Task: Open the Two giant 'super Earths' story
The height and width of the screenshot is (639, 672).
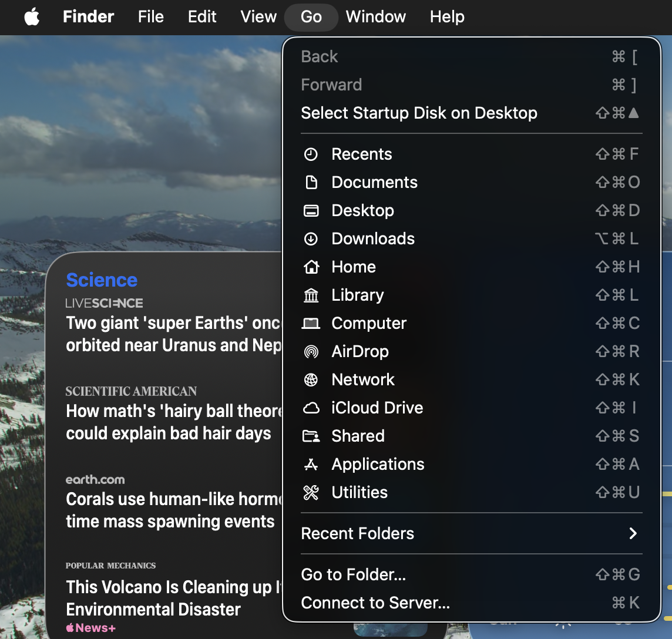Action: pos(173,334)
